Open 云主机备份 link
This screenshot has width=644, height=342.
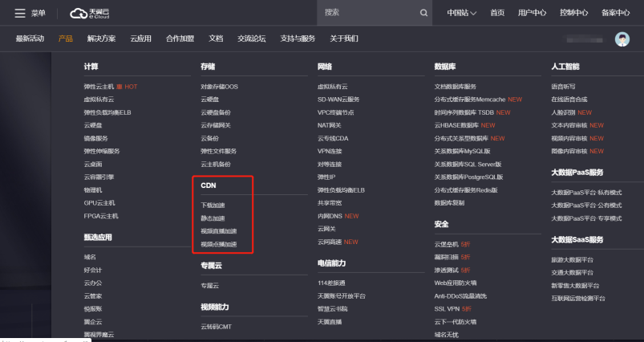click(216, 165)
